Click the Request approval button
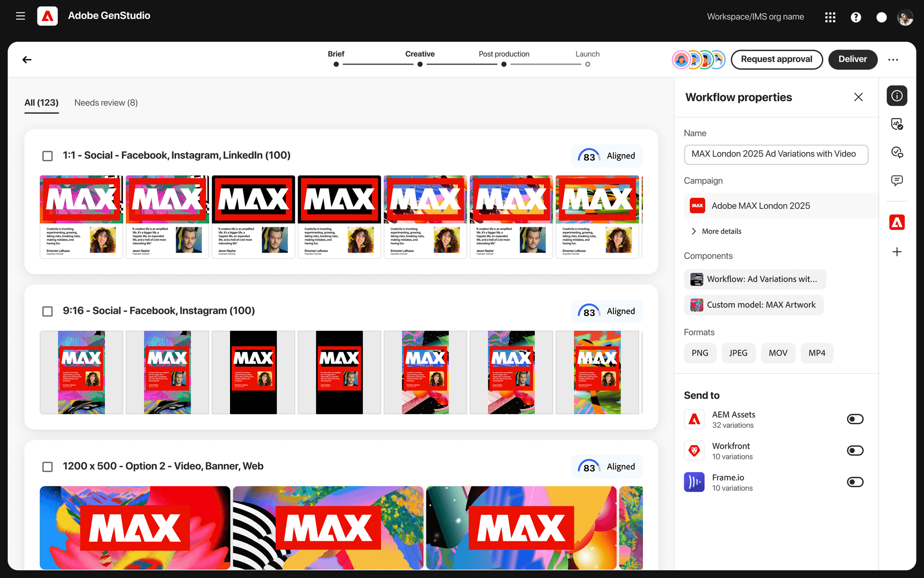The height and width of the screenshot is (578, 924). [x=777, y=59]
